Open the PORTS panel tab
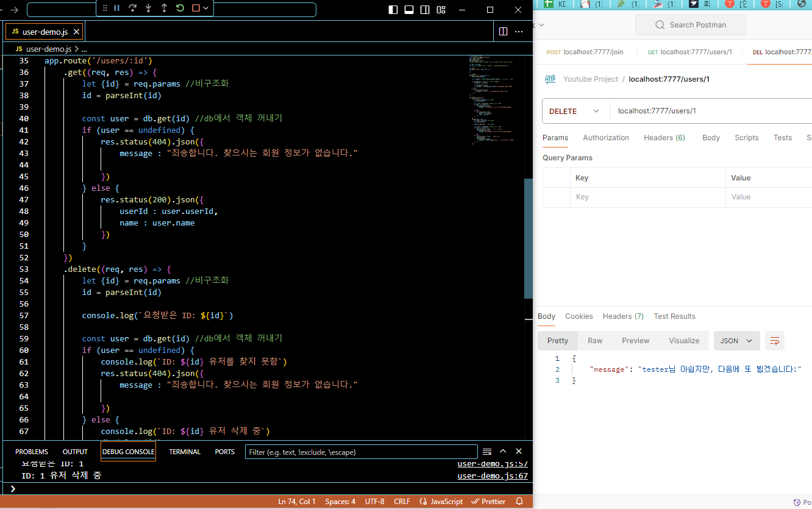The image size is (812, 509). coord(225,452)
